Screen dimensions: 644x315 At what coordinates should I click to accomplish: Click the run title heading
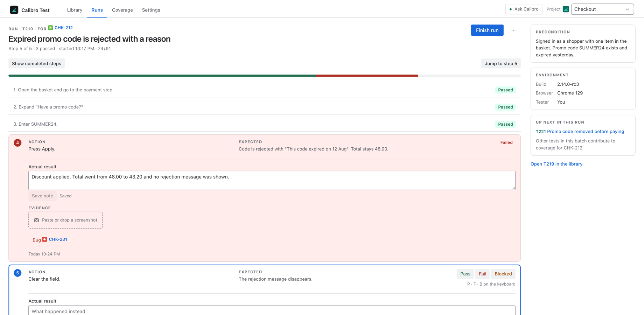(90, 39)
